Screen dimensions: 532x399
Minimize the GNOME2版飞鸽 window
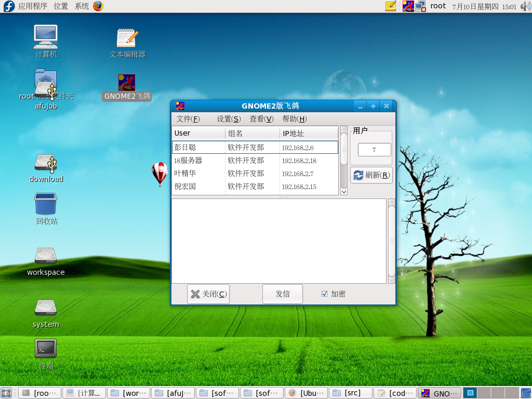[360, 106]
